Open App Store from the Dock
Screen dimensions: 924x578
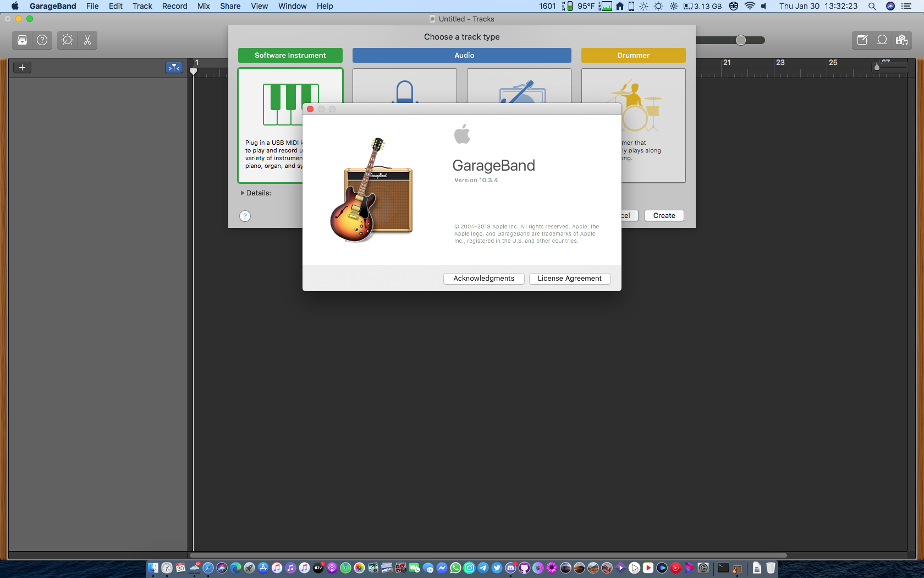pyautogui.click(x=263, y=568)
